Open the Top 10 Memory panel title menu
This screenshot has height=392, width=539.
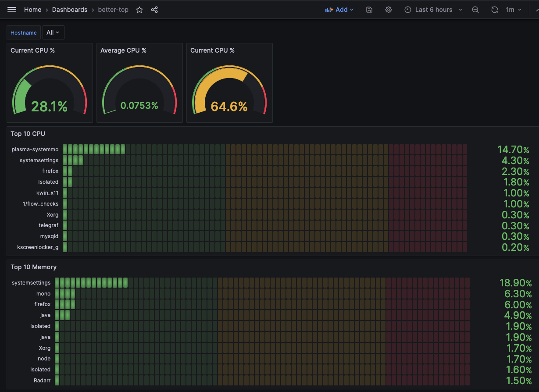click(x=33, y=267)
